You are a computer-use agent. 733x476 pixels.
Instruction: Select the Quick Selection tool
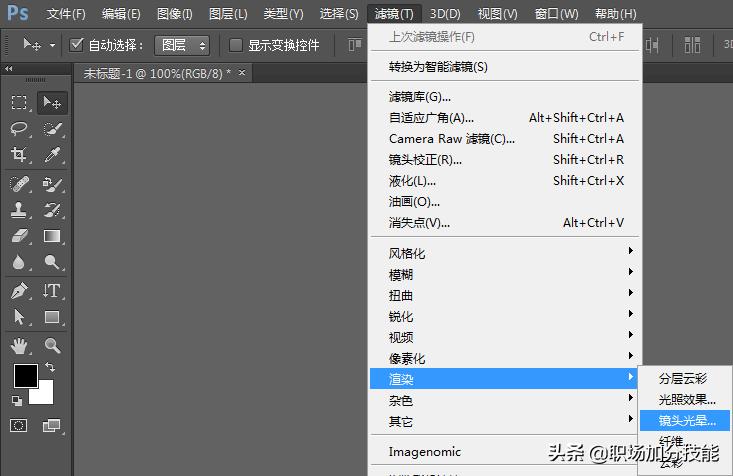[x=52, y=129]
